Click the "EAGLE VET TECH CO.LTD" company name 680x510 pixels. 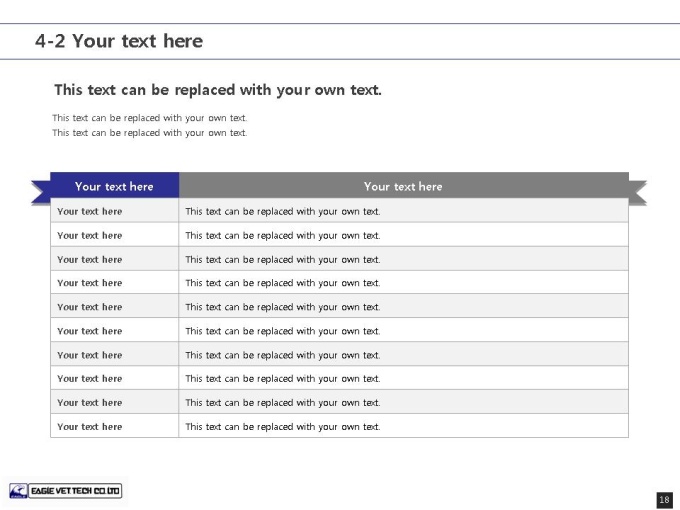pyautogui.click(x=75, y=491)
